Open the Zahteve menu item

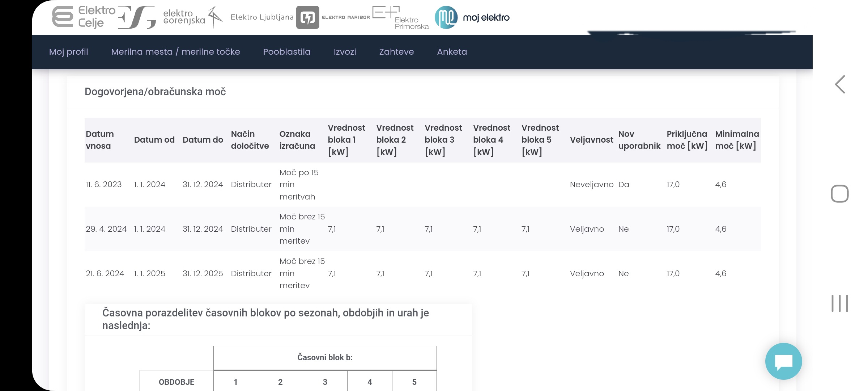pyautogui.click(x=396, y=52)
